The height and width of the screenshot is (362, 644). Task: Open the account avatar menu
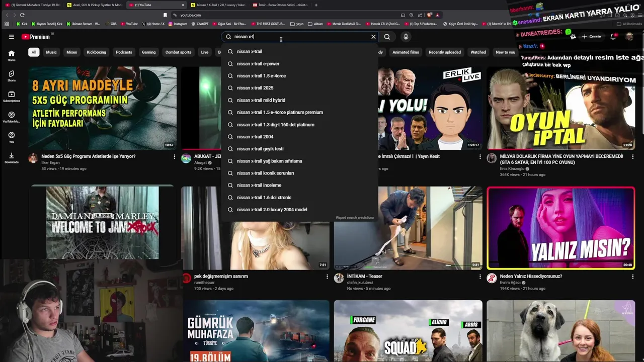tap(629, 37)
